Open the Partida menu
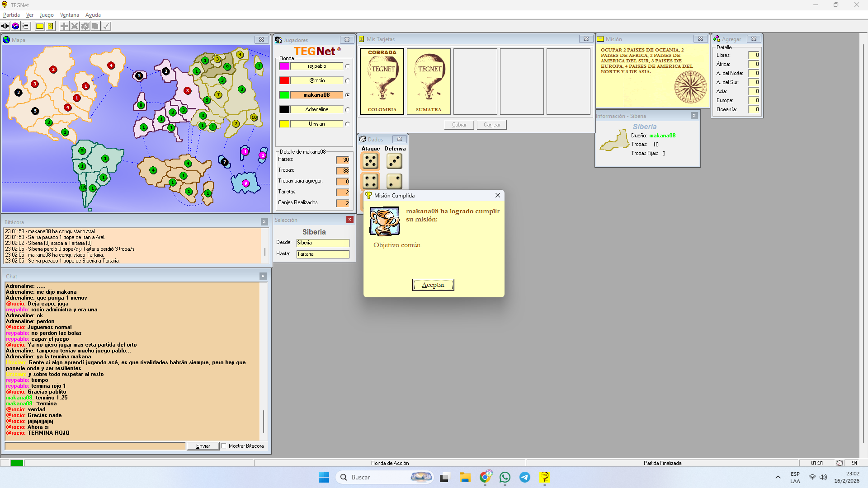Screen dimensions: 868x488 (x=11, y=15)
